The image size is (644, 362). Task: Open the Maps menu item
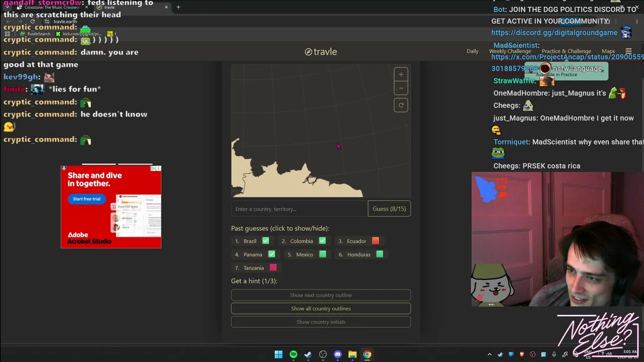tap(608, 51)
